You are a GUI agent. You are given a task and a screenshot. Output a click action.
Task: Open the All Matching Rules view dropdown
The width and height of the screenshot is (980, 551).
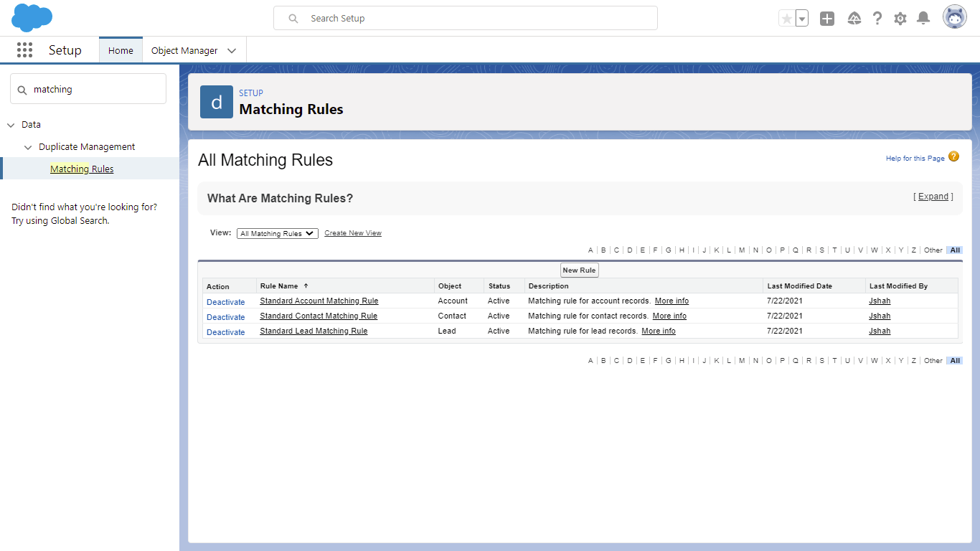coord(278,233)
